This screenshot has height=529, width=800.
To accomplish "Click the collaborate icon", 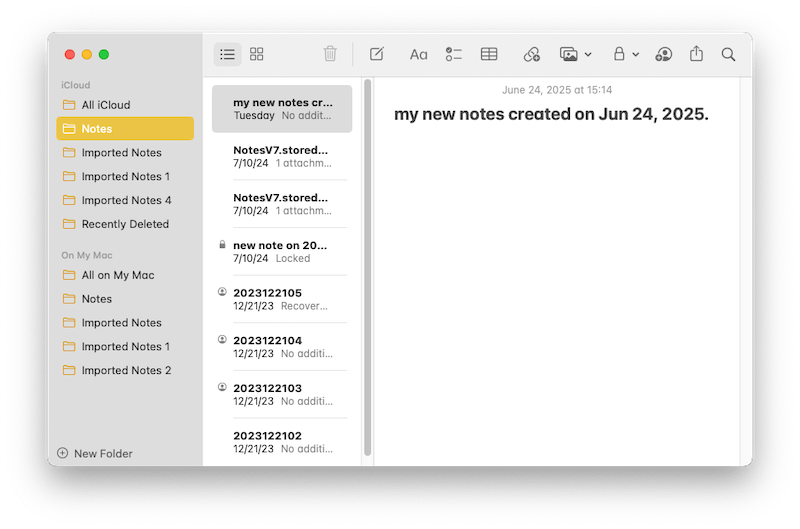I will point(663,54).
